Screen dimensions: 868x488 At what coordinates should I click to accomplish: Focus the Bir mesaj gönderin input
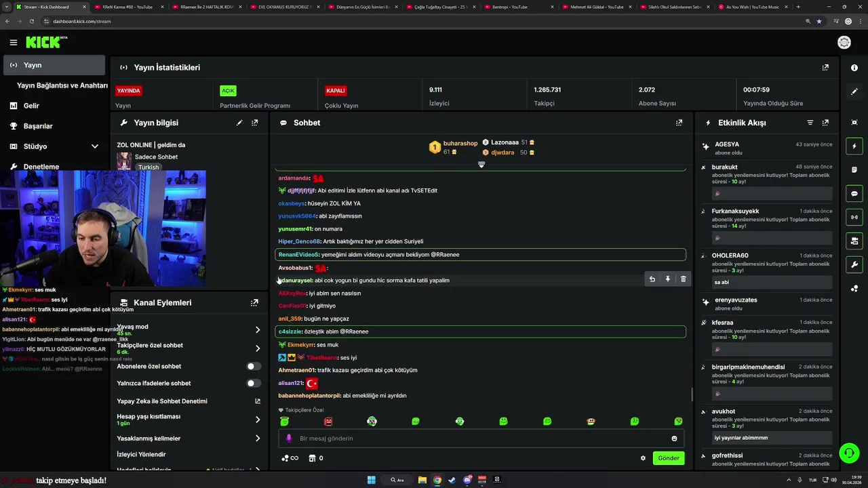pos(481,439)
